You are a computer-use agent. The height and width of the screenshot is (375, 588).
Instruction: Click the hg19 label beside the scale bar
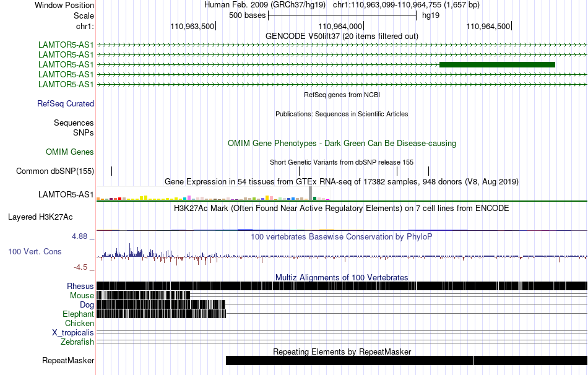pyautogui.click(x=431, y=15)
